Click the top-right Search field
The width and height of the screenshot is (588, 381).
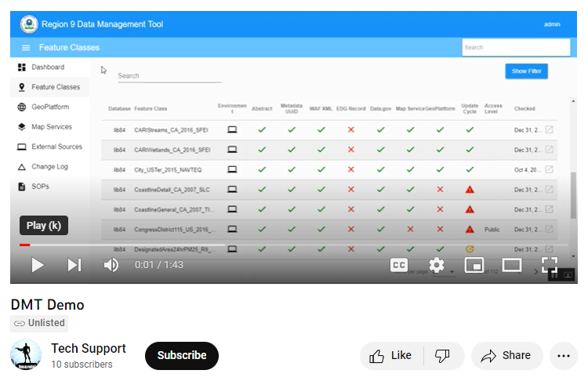[516, 48]
